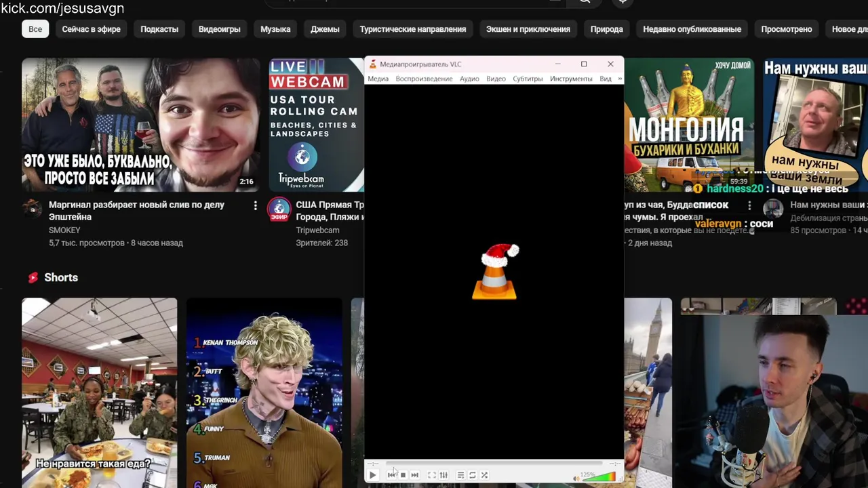Image resolution: width=868 pixels, height=488 pixels.
Task: Close the VLC media player window
Action: click(610, 64)
